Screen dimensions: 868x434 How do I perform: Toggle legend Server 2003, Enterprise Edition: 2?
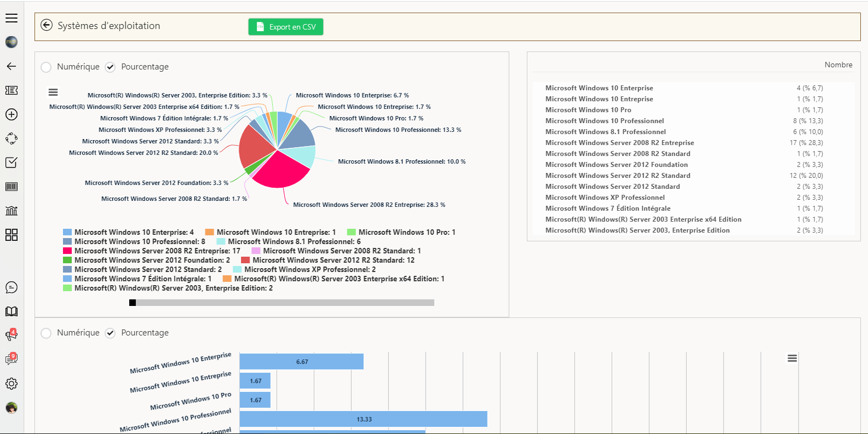[x=168, y=288]
